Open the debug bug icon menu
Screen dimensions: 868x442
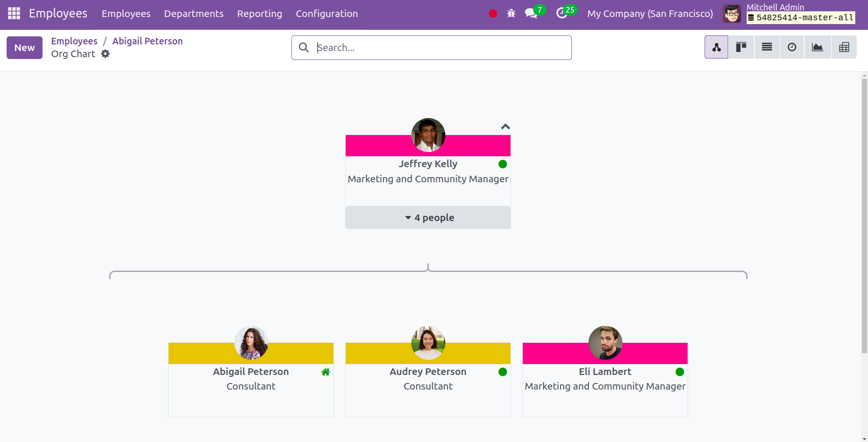tap(511, 14)
